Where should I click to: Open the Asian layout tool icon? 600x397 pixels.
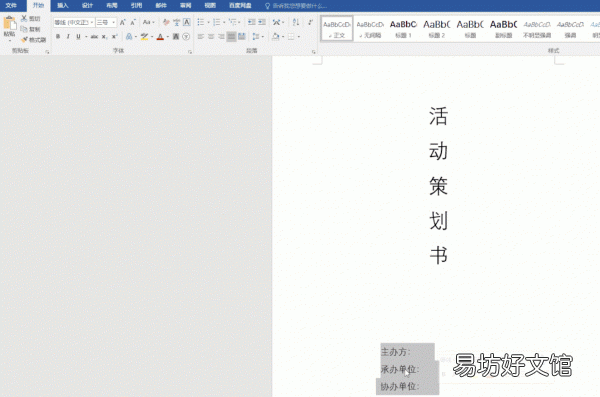click(x=276, y=22)
